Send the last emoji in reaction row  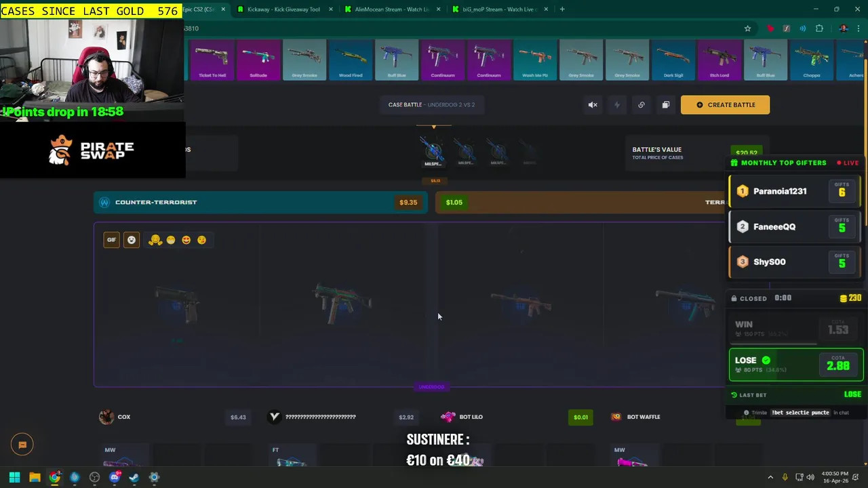coord(201,240)
